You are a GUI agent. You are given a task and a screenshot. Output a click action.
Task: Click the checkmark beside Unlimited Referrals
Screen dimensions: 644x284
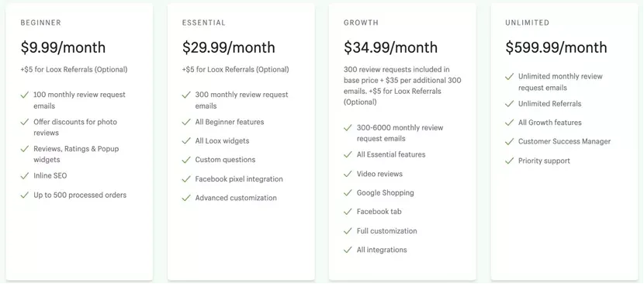[509, 103]
